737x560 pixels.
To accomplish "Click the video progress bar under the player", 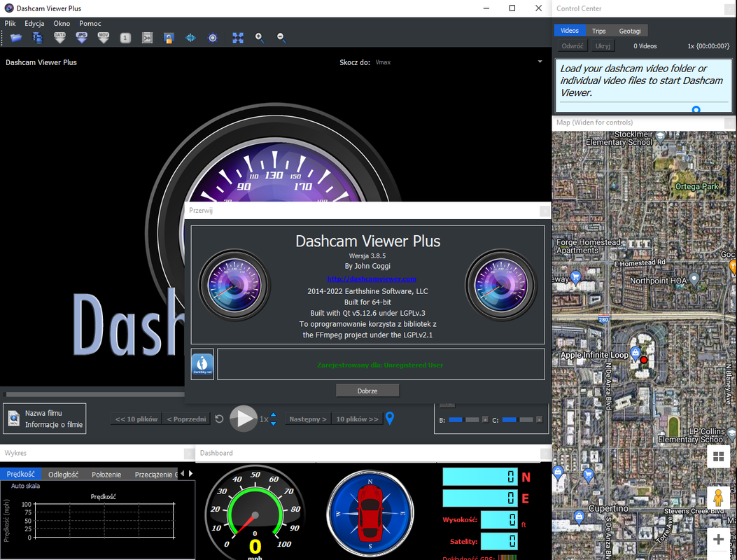I will click(94, 395).
